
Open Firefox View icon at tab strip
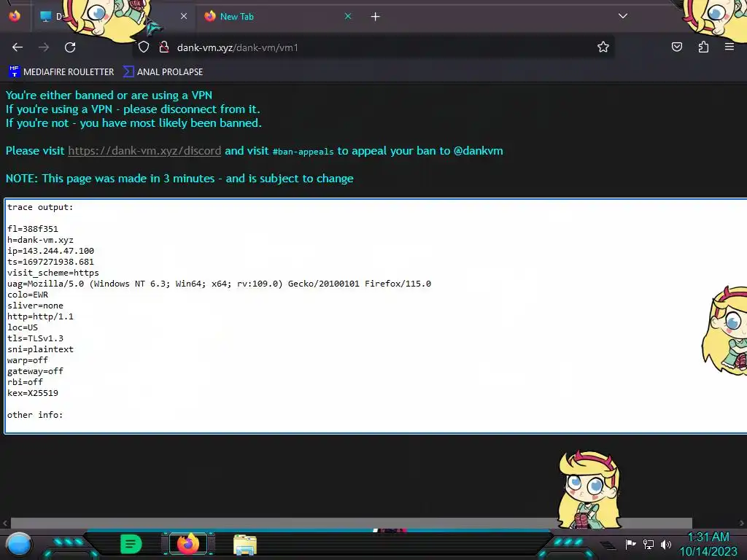pos(15,17)
